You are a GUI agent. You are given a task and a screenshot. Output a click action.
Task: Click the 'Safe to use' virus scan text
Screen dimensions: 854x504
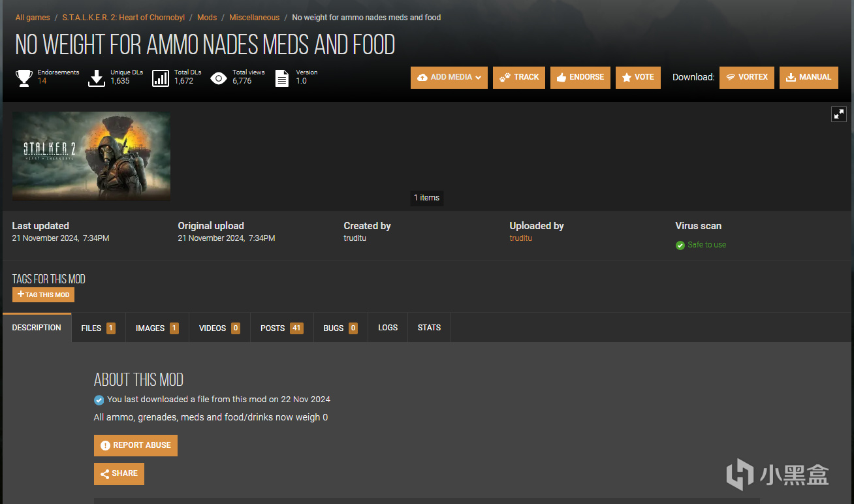706,245
